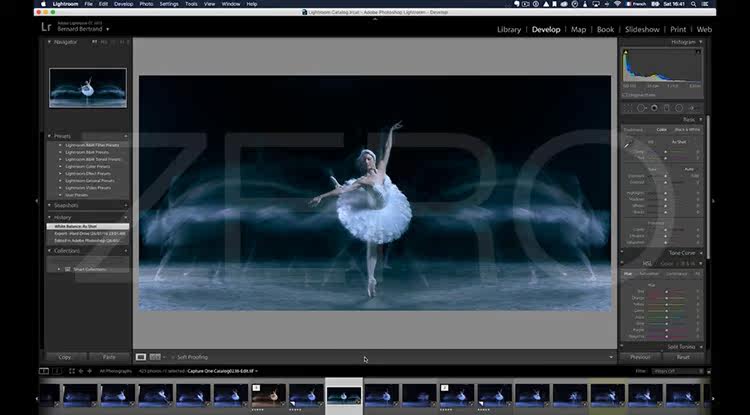The image size is (750, 415).
Task: Open filmstrip source file name dropdown
Action: coord(223,371)
